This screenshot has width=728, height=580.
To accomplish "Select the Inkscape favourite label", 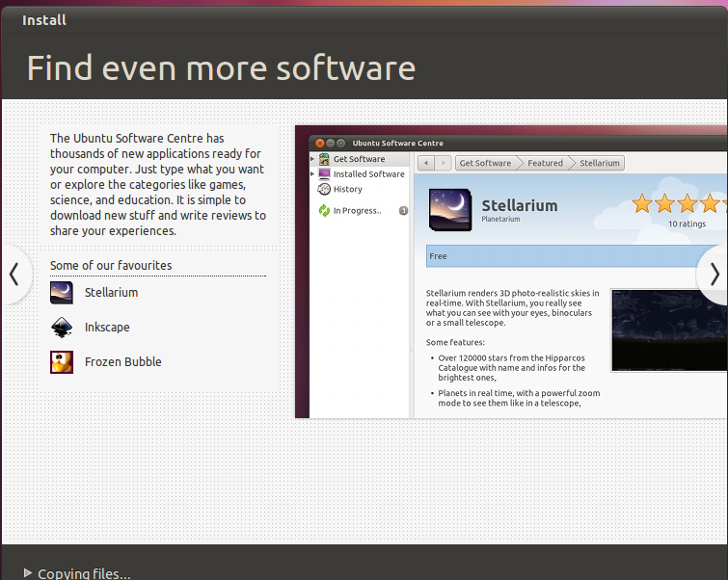I will 107,328.
